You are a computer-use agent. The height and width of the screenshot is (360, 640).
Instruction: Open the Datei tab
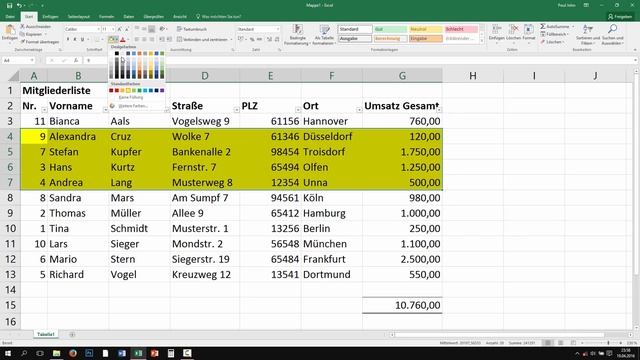[10, 17]
